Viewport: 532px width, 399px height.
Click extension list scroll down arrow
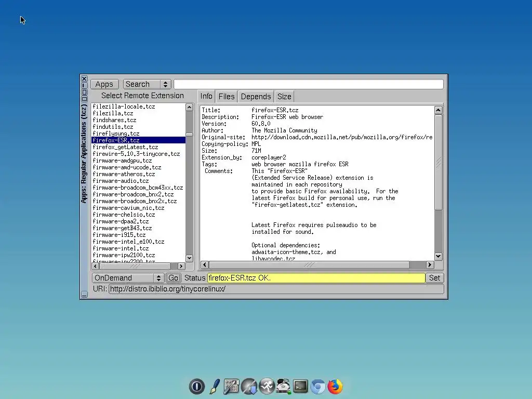pyautogui.click(x=189, y=258)
